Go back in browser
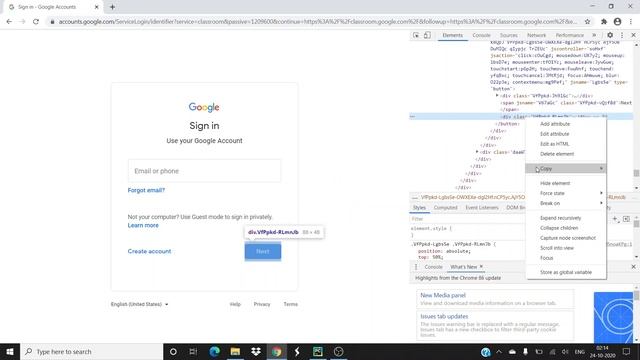The width and height of the screenshot is (640, 360). coord(9,22)
